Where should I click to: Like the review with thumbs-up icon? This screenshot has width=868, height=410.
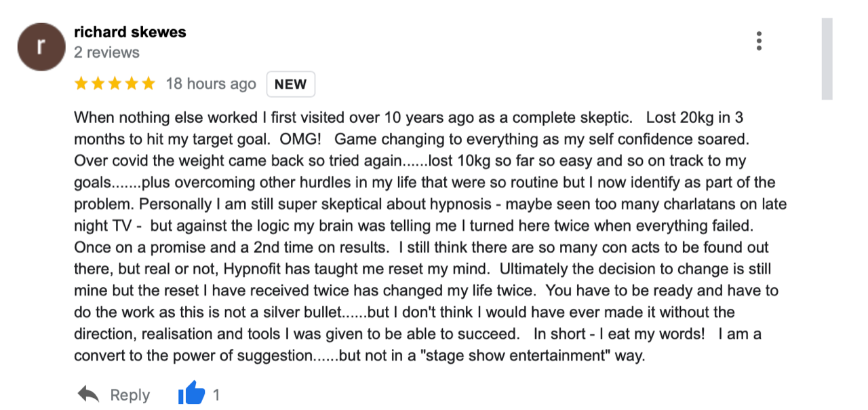(x=191, y=394)
